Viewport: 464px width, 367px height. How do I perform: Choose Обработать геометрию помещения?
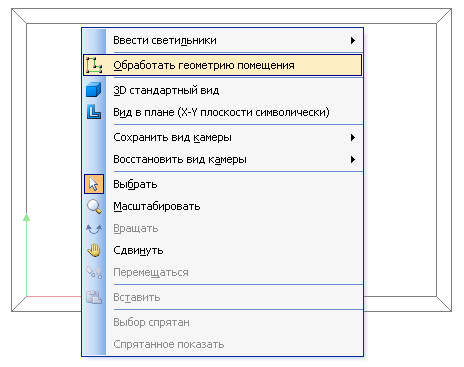tap(222, 65)
